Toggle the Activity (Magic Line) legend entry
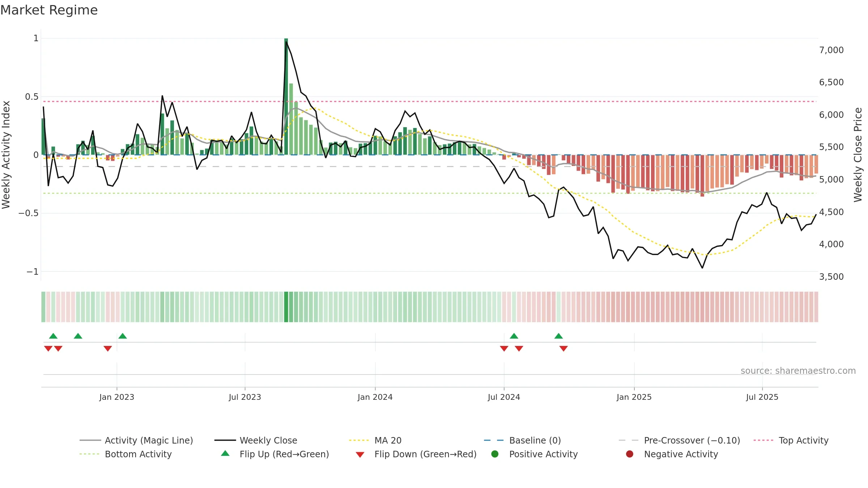 pyautogui.click(x=136, y=440)
